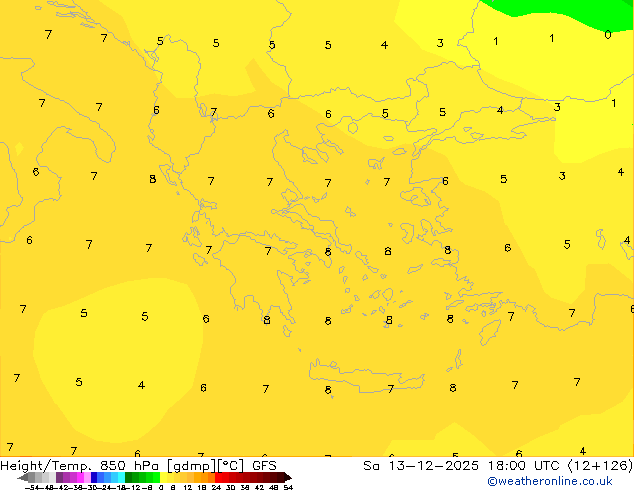
Task: Select the dark green legend swatch
Action: click(129, 478)
